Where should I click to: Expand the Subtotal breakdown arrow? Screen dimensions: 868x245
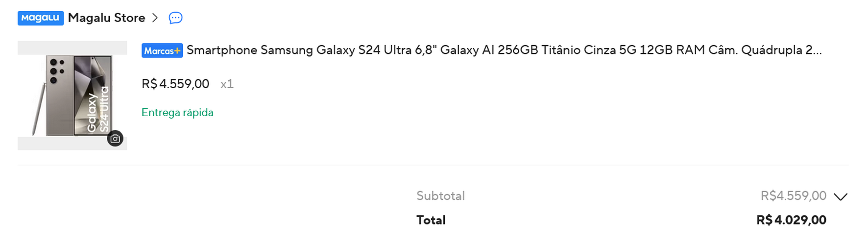[841, 196]
